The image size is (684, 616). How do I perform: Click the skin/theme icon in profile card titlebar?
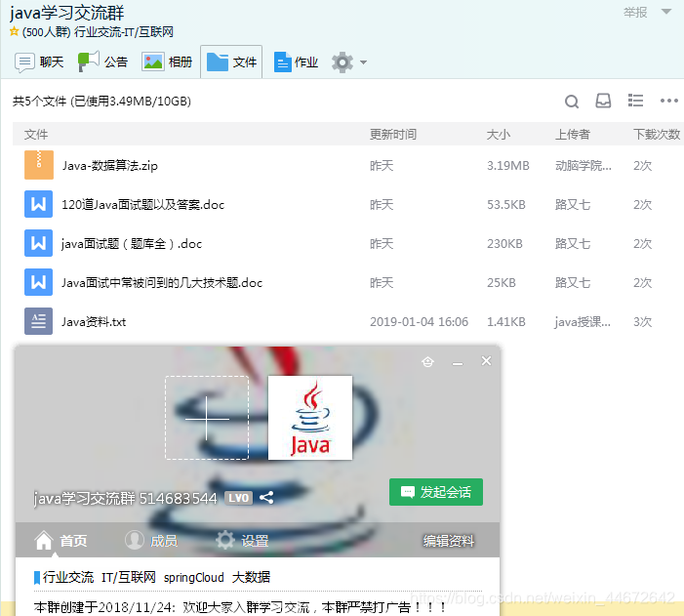click(428, 361)
